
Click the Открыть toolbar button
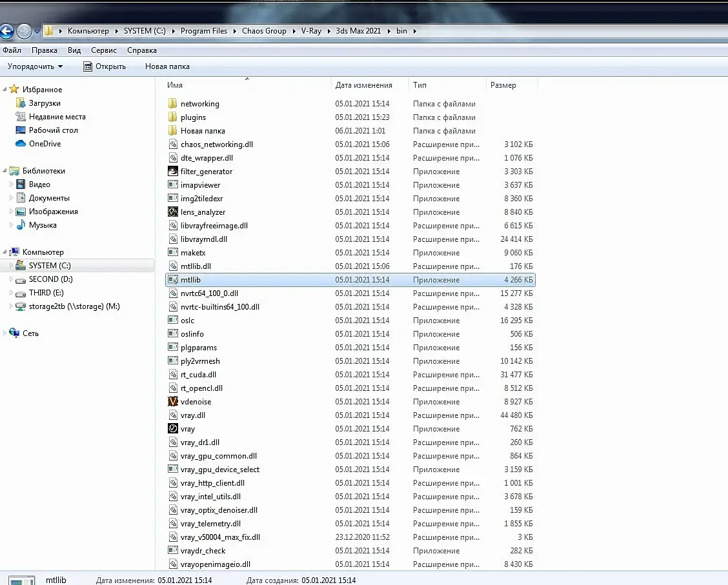pyautogui.click(x=105, y=66)
